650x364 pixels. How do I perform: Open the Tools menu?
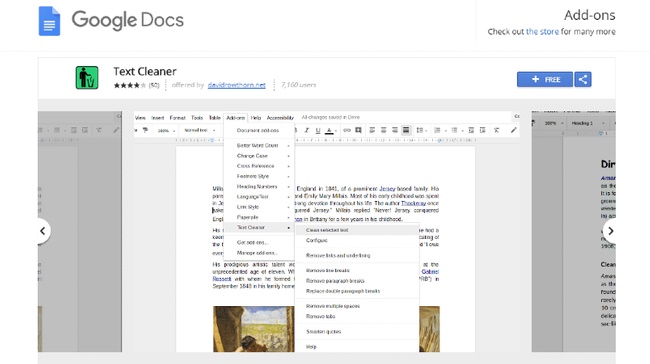pos(197,118)
